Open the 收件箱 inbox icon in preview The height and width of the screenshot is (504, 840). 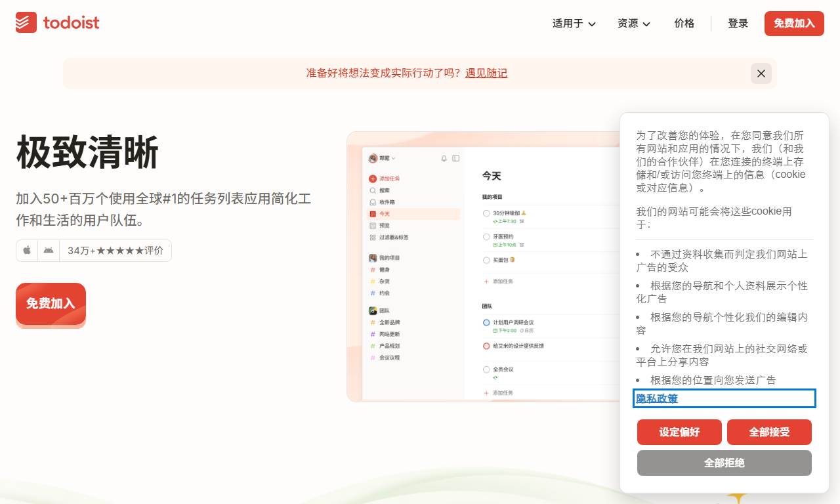[x=373, y=202]
